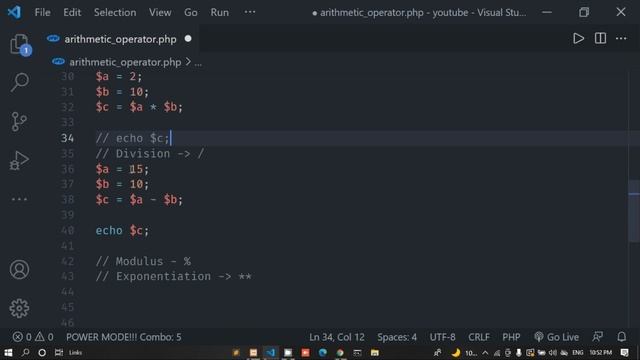Click line number 40 in gutter

click(x=67, y=230)
